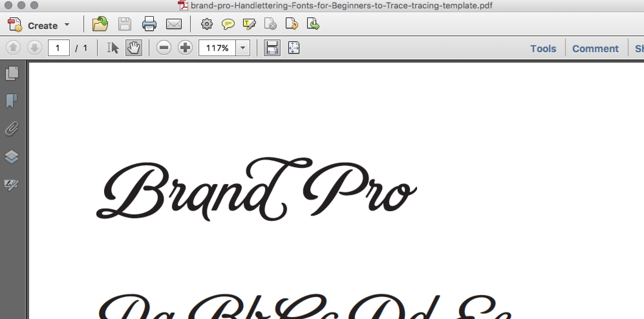
Task: Toggle fit one full page mode
Action: coord(294,48)
